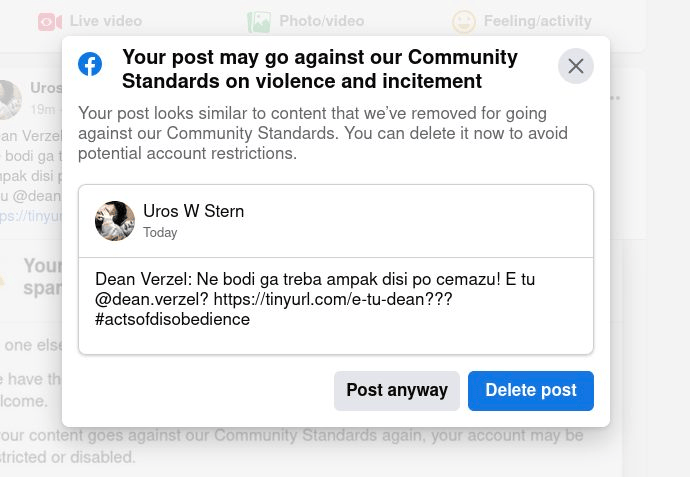Close the Community Standards warning dialog
This screenshot has width=690, height=477.
[575, 66]
